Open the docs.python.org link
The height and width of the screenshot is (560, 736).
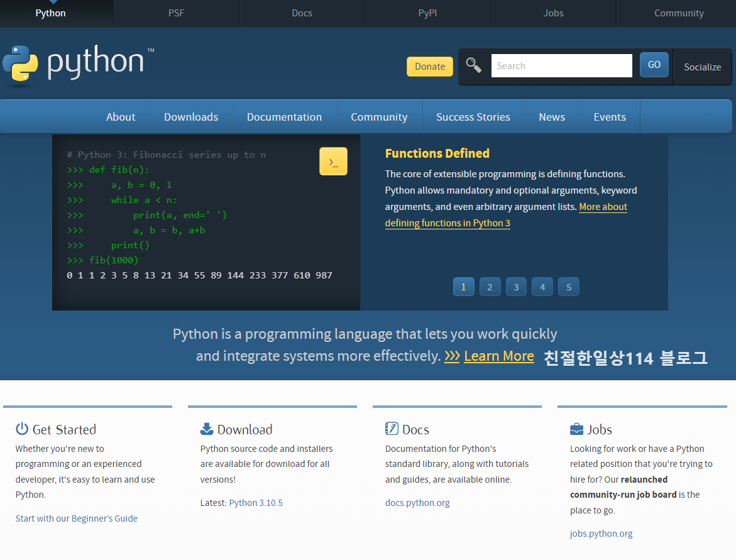[417, 503]
